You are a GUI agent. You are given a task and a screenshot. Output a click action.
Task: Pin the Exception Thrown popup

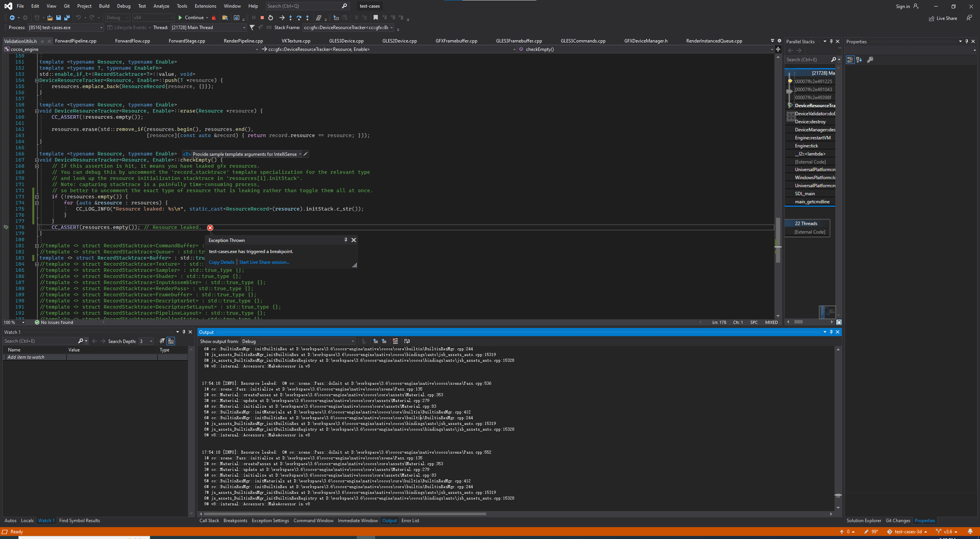coord(346,240)
